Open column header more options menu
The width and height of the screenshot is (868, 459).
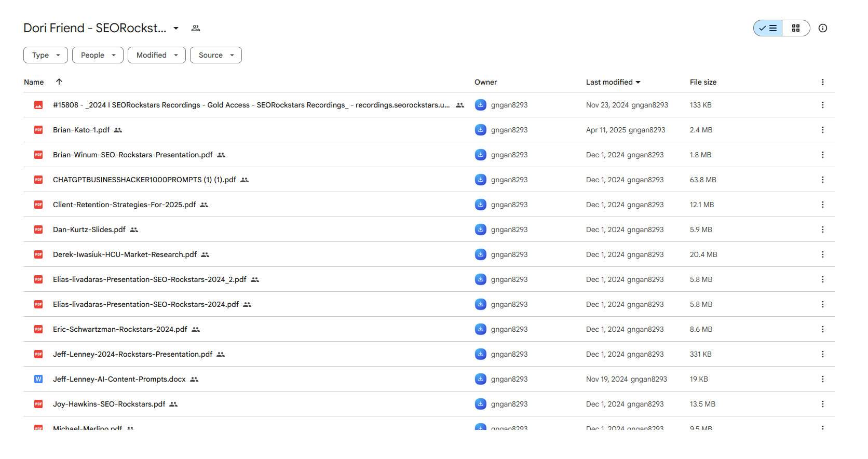pos(823,82)
